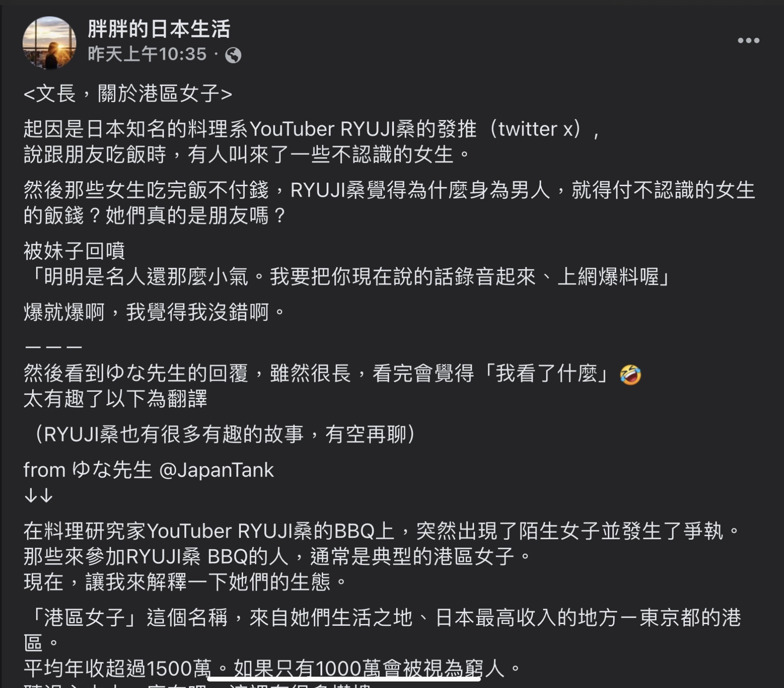784x688 pixels.
Task: Open the 胖胖的日本生活 page name
Action: tap(159, 29)
